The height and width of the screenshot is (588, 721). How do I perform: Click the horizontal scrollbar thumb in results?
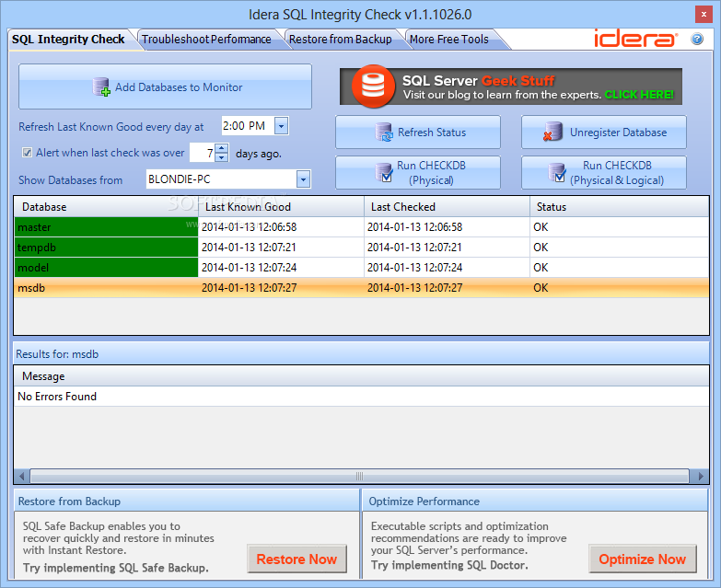click(x=360, y=476)
